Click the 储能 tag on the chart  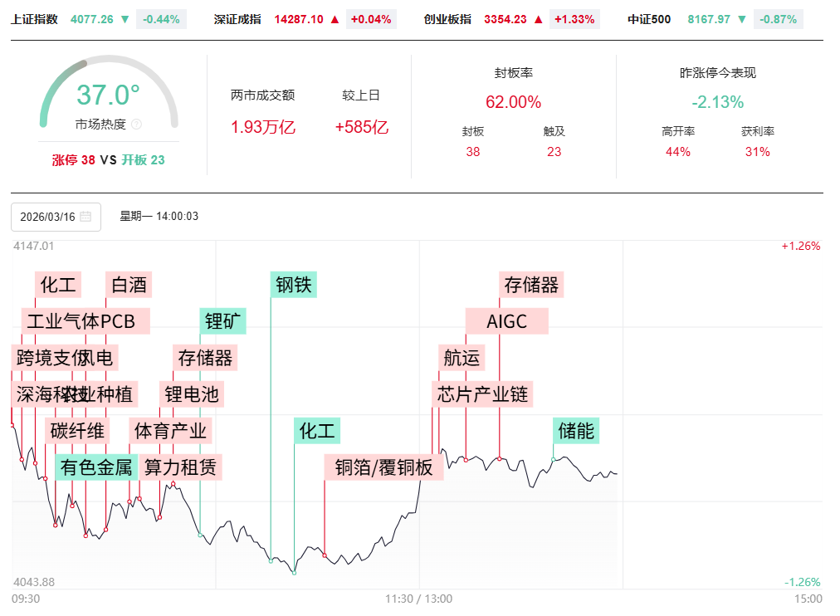coord(576,431)
